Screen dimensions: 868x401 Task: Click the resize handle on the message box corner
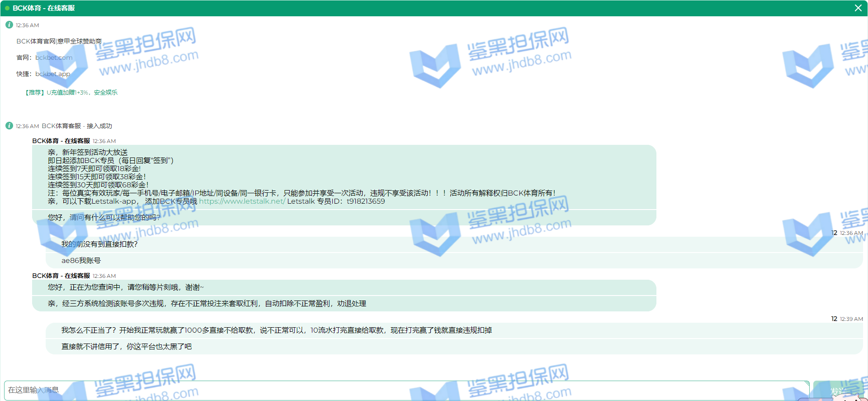pos(807,383)
